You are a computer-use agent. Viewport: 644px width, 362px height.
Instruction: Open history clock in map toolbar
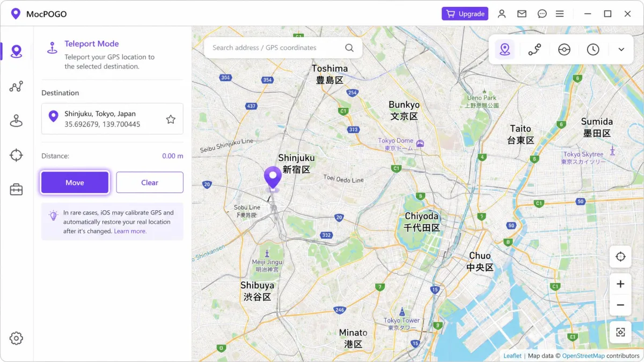pyautogui.click(x=593, y=49)
